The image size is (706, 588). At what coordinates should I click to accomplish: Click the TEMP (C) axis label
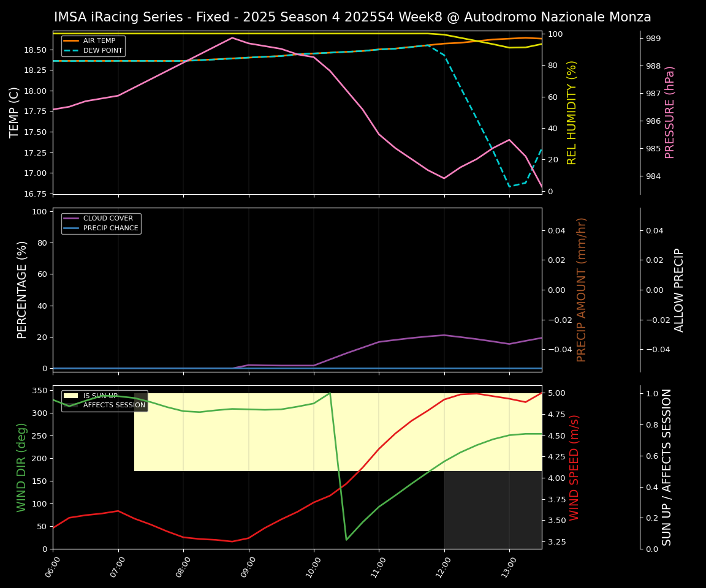(15, 112)
